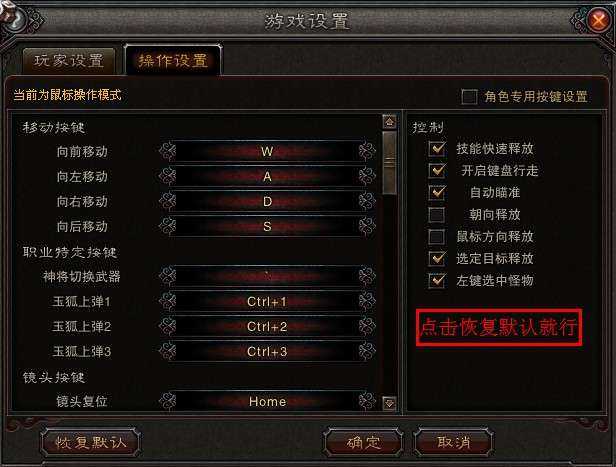Select the 镜头复位 binding showing Home
Image resolution: width=616 pixels, height=467 pixels.
(x=267, y=401)
